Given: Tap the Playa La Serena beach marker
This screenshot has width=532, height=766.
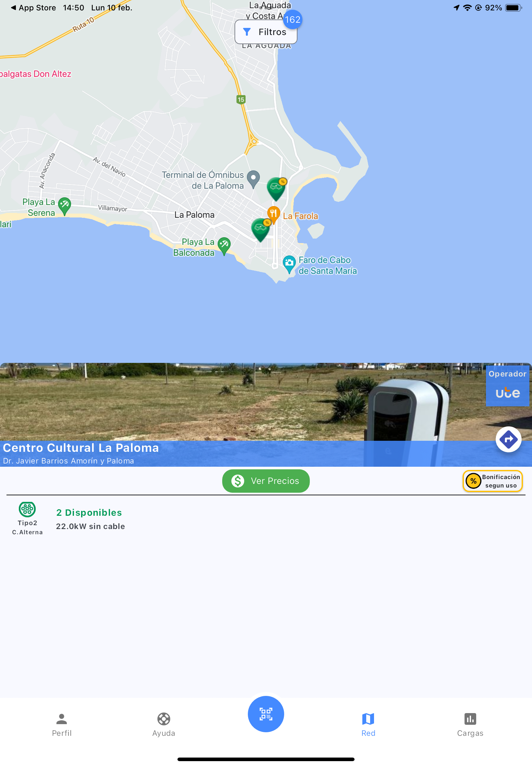Looking at the screenshot, I should tap(64, 206).
